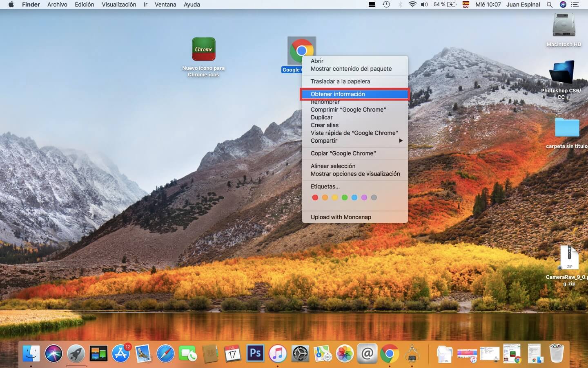588x368 pixels.
Task: Open Etiquetas… entry
Action: pos(355,186)
